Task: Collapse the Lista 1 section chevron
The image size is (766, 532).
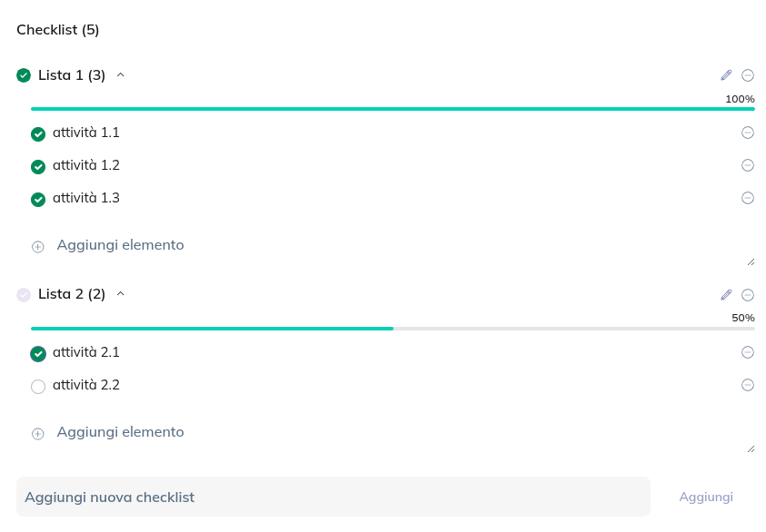Action: pos(121,75)
